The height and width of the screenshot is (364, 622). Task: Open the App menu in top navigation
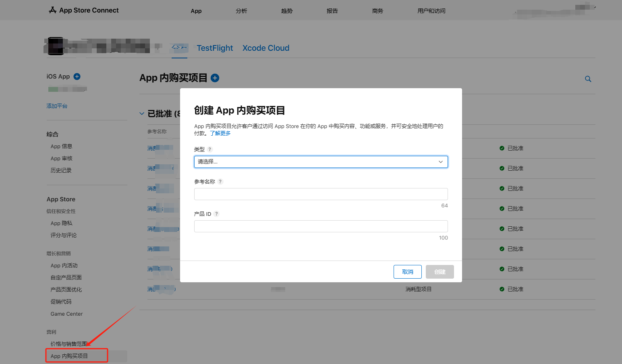(x=196, y=11)
